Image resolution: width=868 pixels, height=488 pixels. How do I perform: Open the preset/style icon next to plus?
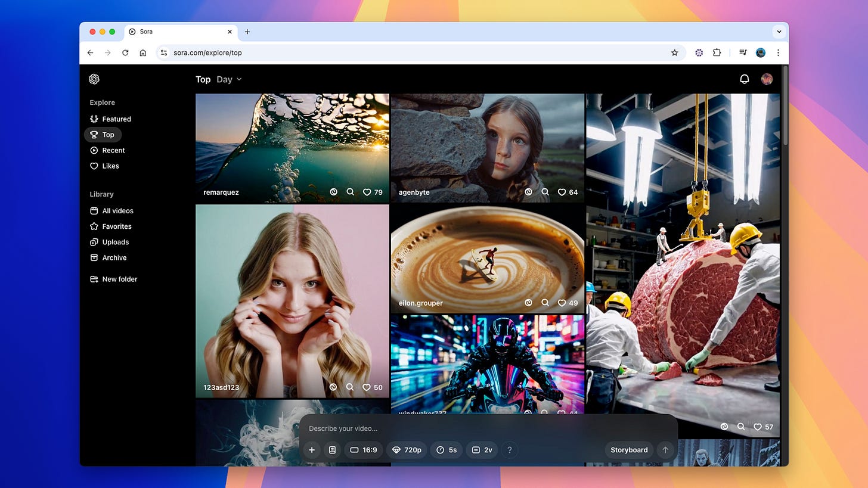332,450
